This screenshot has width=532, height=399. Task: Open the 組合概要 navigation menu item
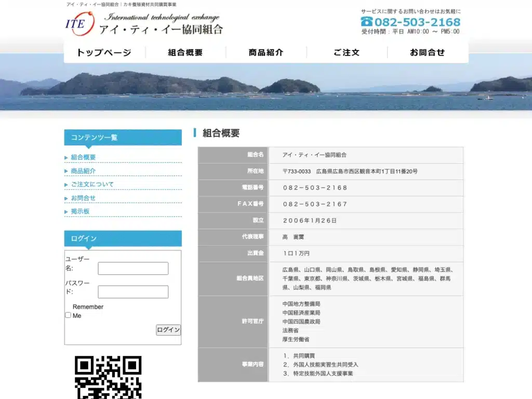pyautogui.click(x=185, y=52)
